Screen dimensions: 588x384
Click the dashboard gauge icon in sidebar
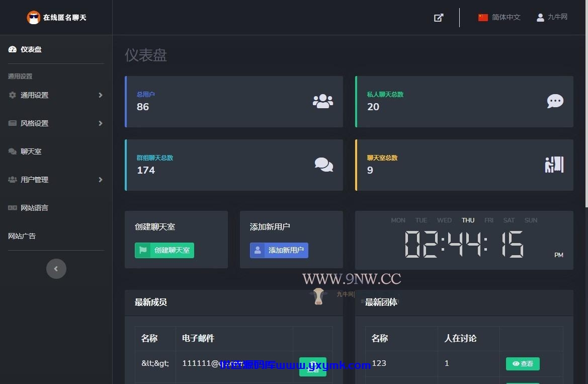(x=13, y=49)
